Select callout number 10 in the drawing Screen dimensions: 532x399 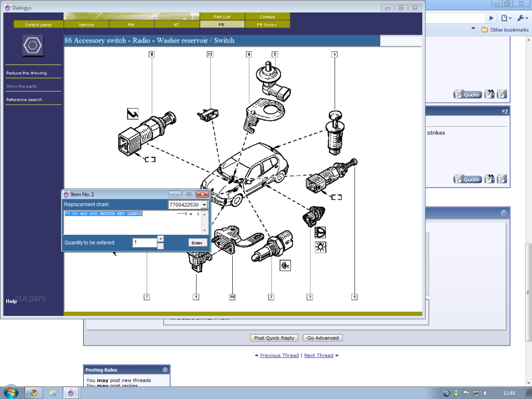232,297
